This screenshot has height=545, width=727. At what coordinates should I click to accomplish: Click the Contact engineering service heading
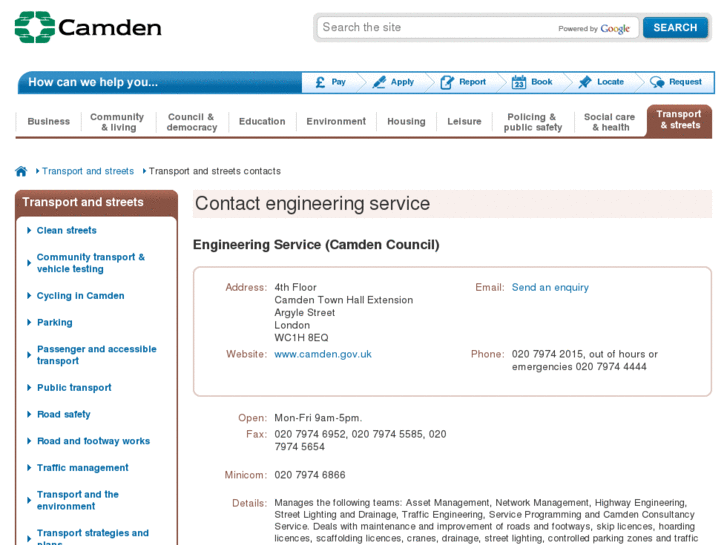coord(312,204)
